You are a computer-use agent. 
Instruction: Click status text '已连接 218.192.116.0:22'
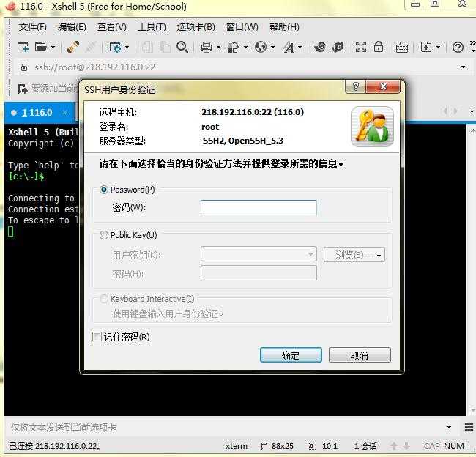tap(53, 446)
